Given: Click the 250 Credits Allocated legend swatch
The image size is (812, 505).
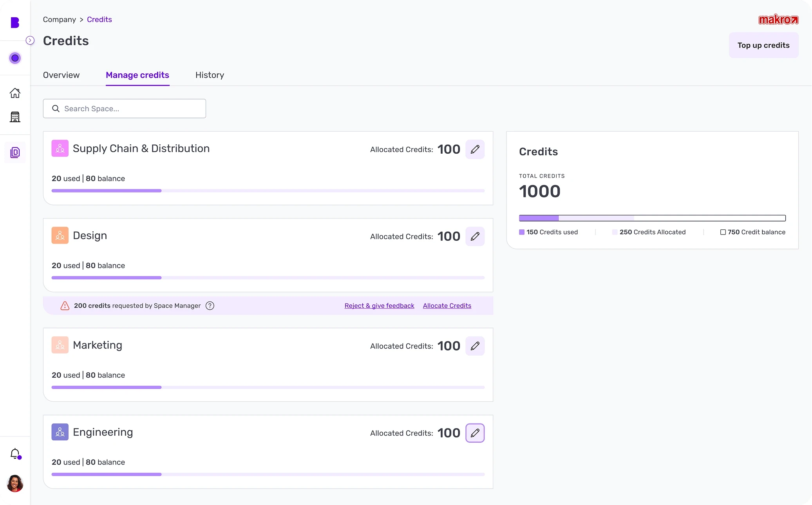Looking at the screenshot, I should (x=615, y=232).
